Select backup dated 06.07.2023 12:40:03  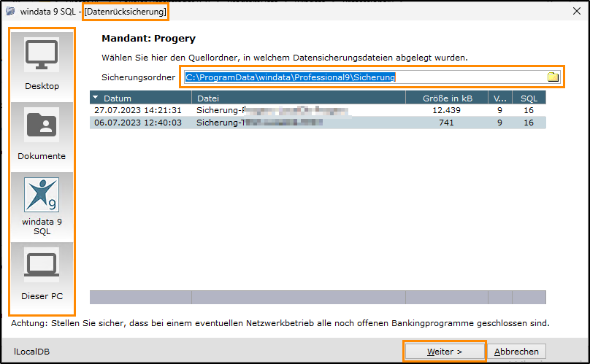point(318,123)
